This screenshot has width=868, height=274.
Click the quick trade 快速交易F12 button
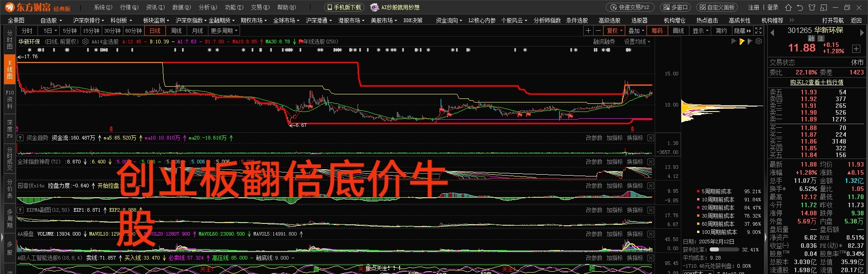pyautogui.click(x=630, y=7)
